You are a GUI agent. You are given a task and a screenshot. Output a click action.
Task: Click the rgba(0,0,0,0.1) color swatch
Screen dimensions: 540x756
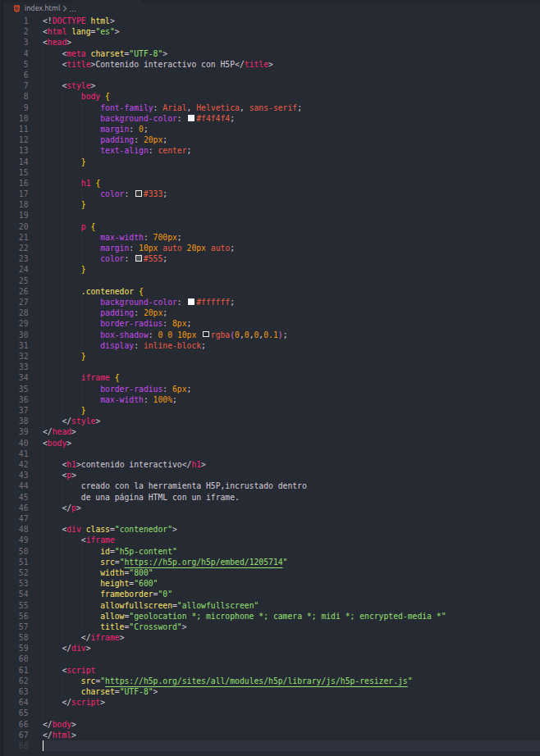tap(206, 335)
